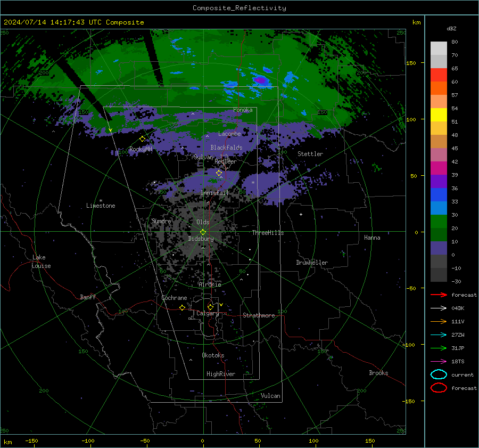Click the Hanna city label
Viewport: 479px width, 448px height.
tap(372, 238)
